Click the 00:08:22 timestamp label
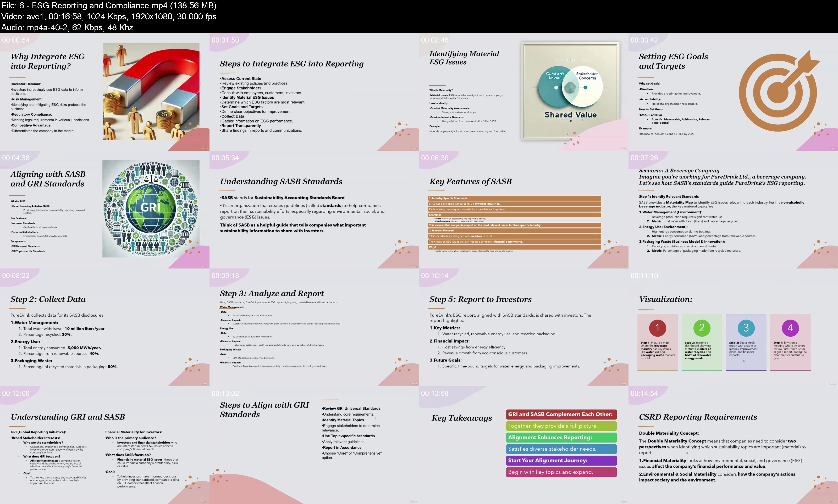 pyautogui.click(x=16, y=276)
